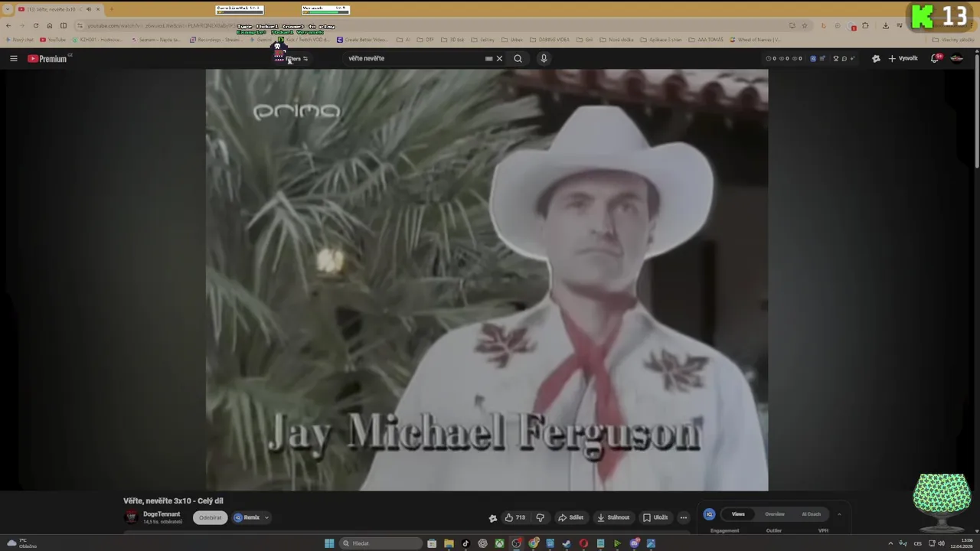Open the AAA TOMÁŠ bookmarks folder
This screenshot has width=980, height=551.
(707, 40)
